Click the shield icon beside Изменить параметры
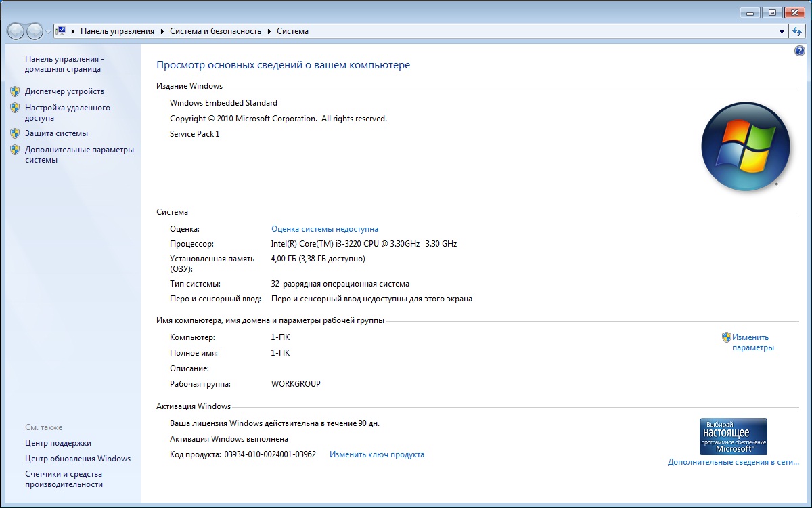 [x=726, y=337]
